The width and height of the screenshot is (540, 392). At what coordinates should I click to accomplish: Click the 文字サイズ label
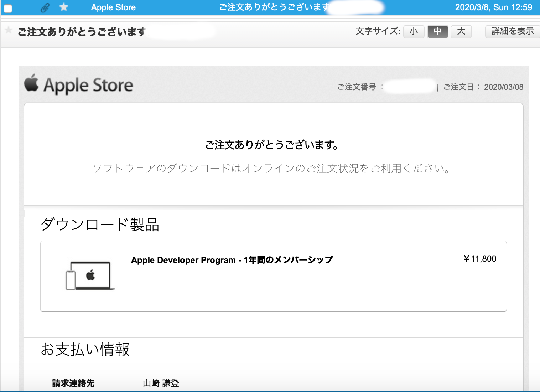pyautogui.click(x=378, y=31)
